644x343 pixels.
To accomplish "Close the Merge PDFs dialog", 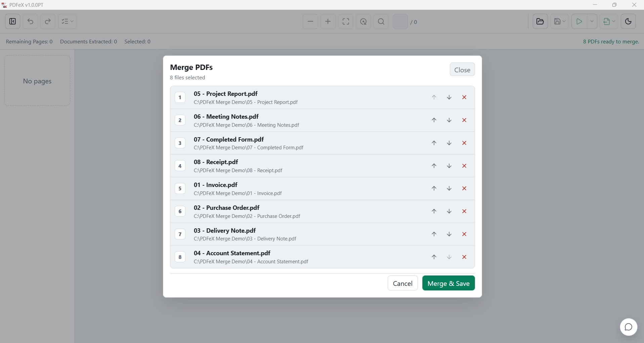I will pos(462,70).
